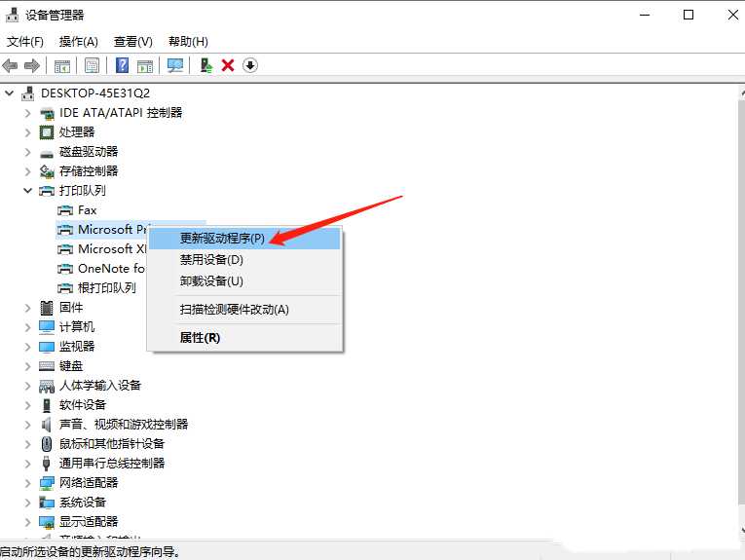Select the Fax tree item
Viewport: 745px width, 560px height.
pyautogui.click(x=87, y=210)
